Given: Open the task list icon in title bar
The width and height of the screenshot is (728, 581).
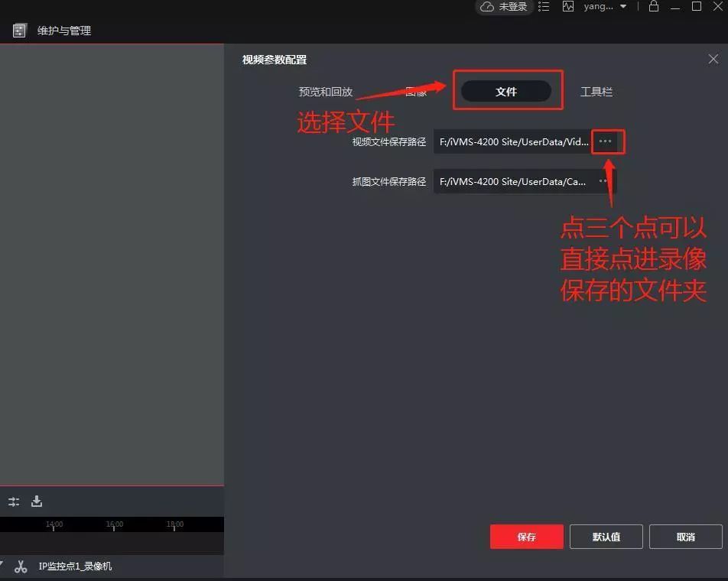Looking at the screenshot, I should [x=544, y=7].
